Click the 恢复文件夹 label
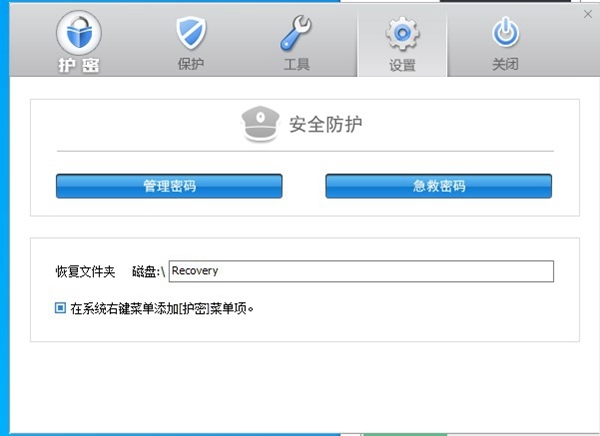The image size is (600, 436). click(85, 271)
